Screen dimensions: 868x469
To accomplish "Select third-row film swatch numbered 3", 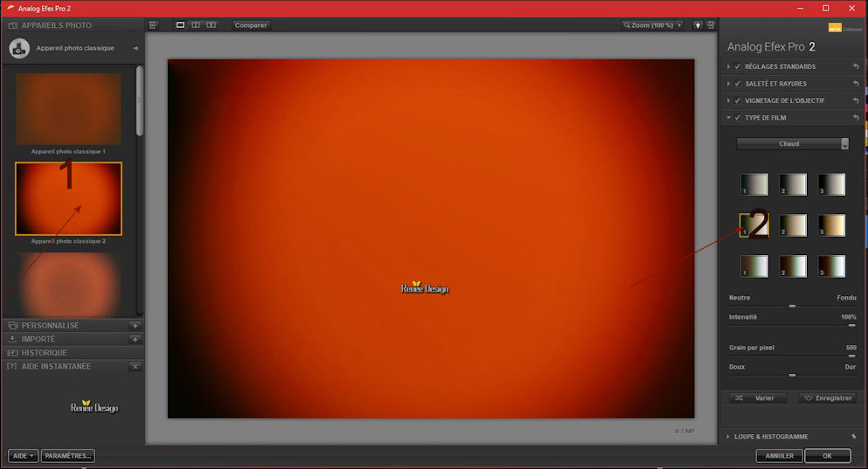I will coord(831,266).
